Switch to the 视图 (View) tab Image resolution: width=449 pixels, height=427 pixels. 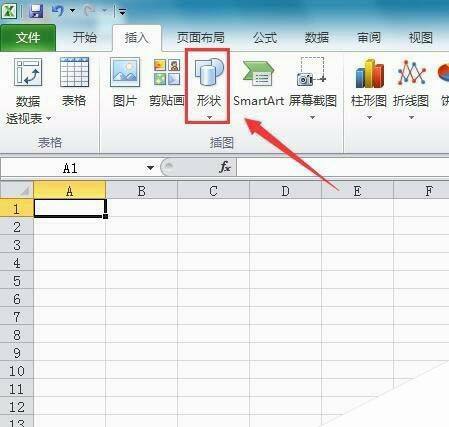coord(421,38)
